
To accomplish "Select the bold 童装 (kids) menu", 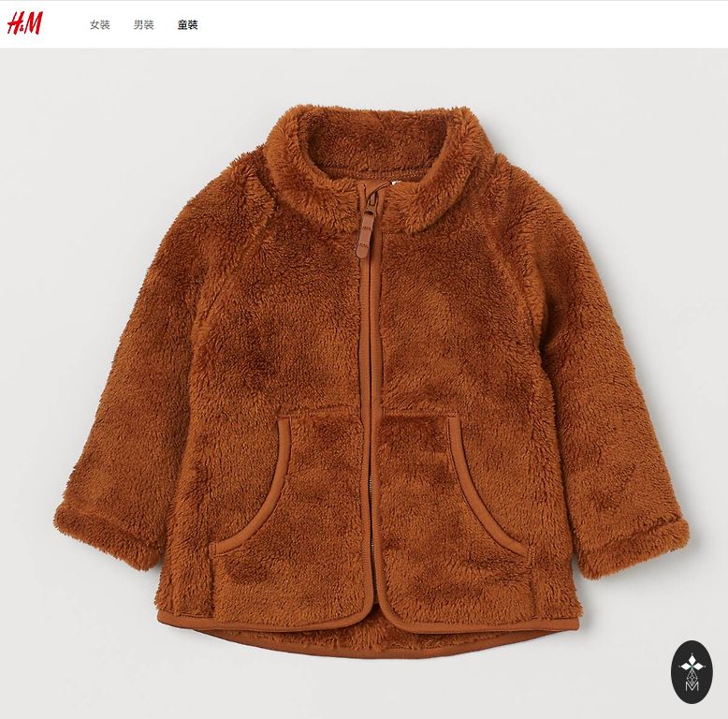I will tap(187, 24).
